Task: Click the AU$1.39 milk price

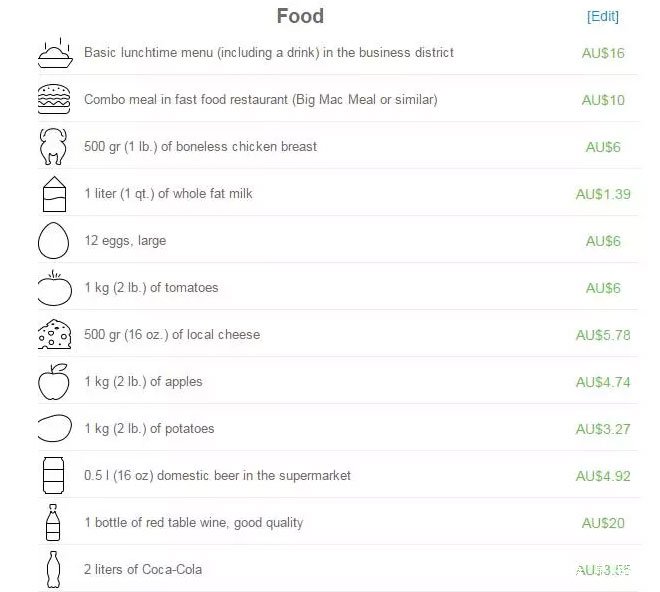Action: tap(603, 194)
